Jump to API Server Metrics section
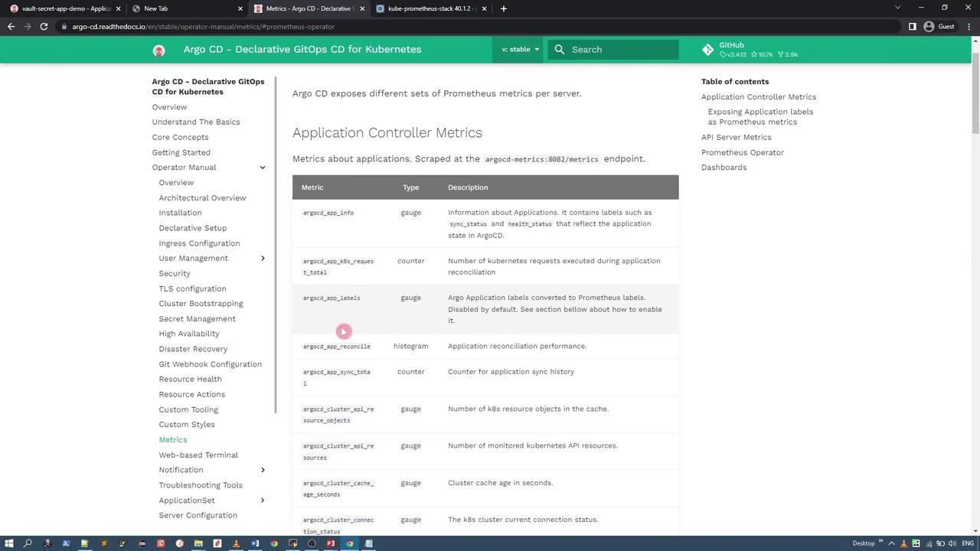The width and height of the screenshot is (980, 551). click(736, 138)
